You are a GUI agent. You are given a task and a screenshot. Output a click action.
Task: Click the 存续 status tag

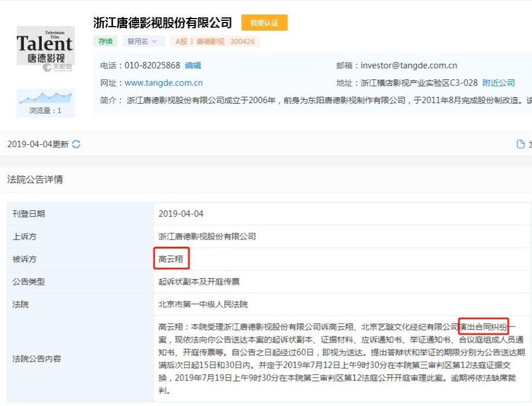105,41
